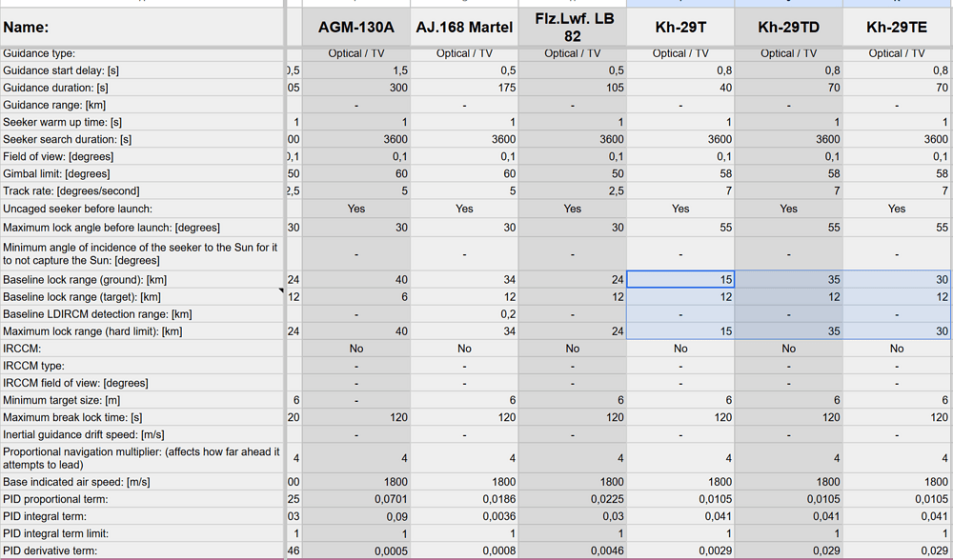
Task: Select AJ.168 Martel PID derivative term 0,0008
Action: (464, 550)
